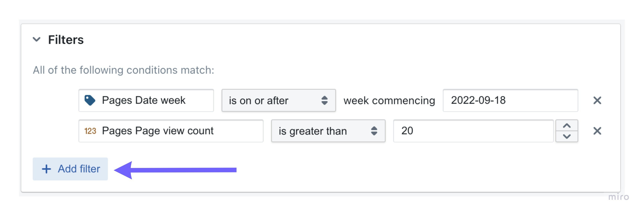Open the 'is on or after' operator dropdown
The image size is (644, 215).
pos(278,100)
